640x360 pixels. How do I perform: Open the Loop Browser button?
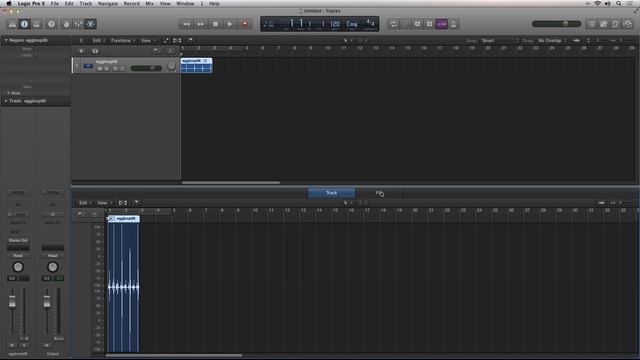616,24
